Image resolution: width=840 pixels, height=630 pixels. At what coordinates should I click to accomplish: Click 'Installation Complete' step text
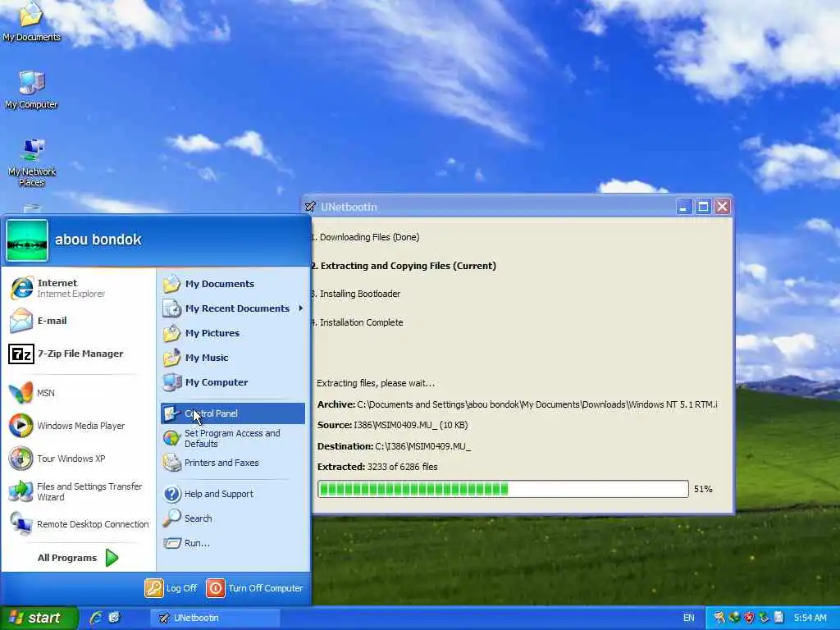[x=361, y=322]
